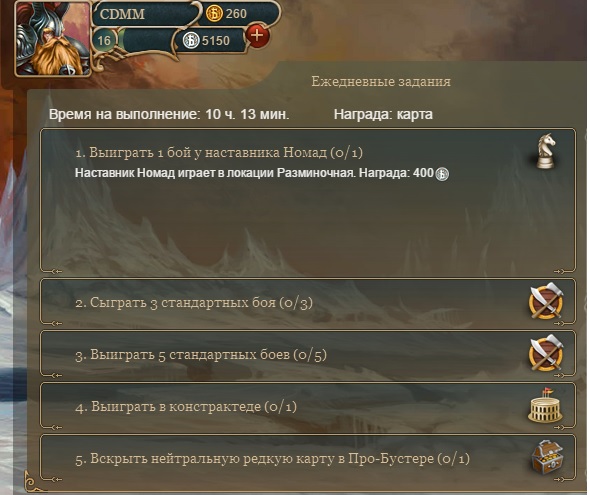This screenshot has width=589, height=495.
Task: Expand task 5 Вскрыть нейтральную редкую карту
Action: tap(308, 458)
